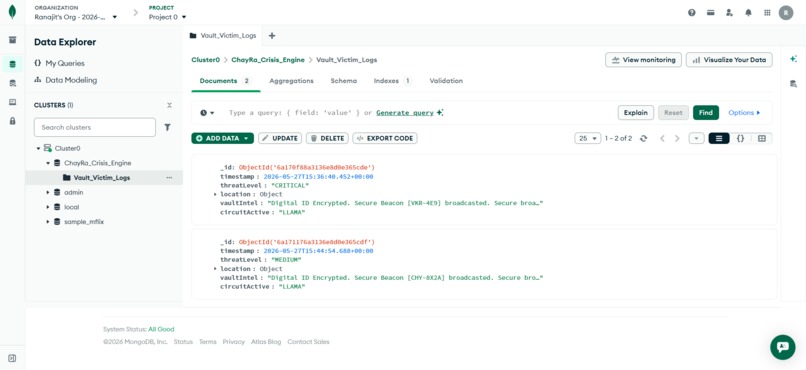Viewport: 806px width, 370px height.
Task: Go to the next page of documents
Action: pos(677,138)
